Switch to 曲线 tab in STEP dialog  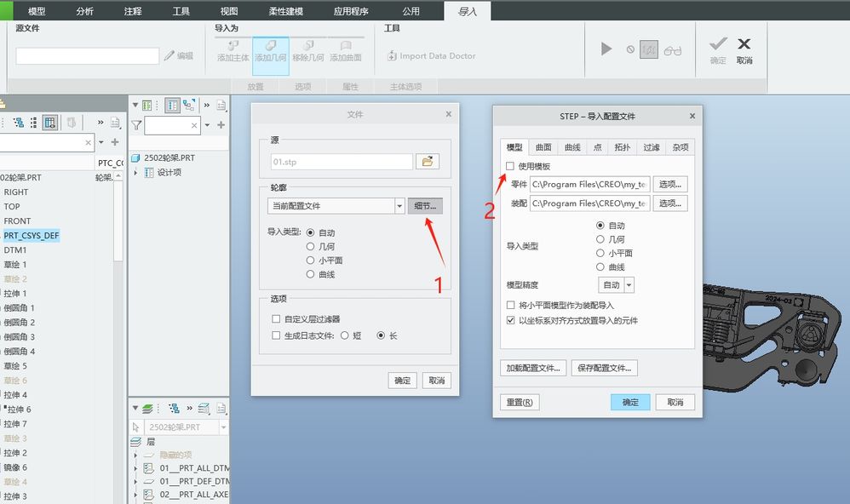pos(572,147)
